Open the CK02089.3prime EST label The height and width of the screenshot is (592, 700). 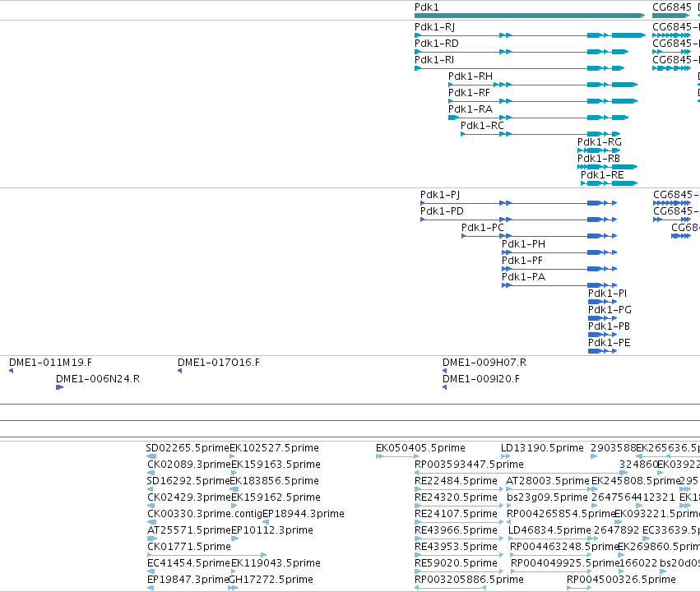click(x=189, y=465)
